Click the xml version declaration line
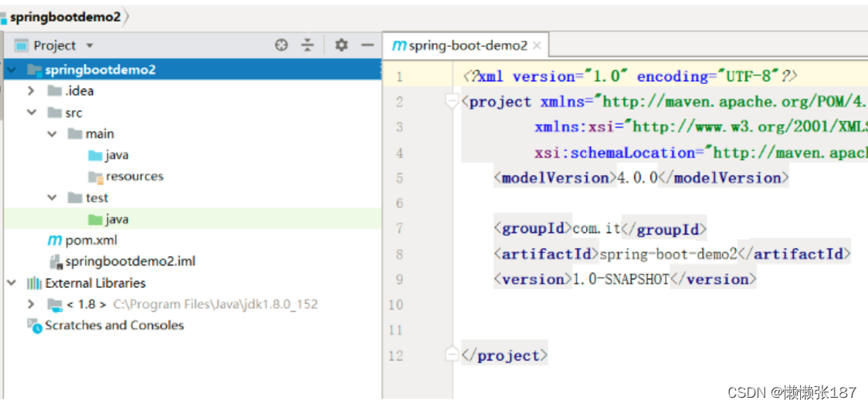Image resolution: width=868 pixels, height=407 pixels. coord(630,76)
